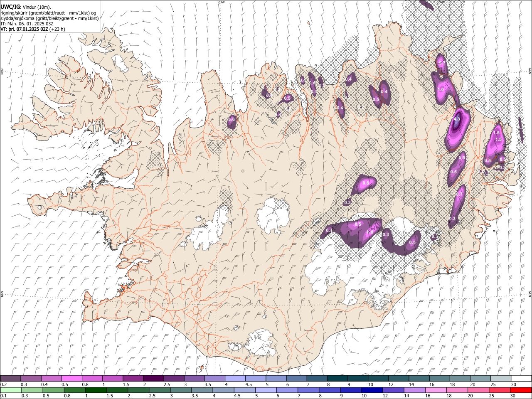This screenshot has height=399, width=532.
Task: Pick upper legend swatch between 1.5 and 2
Action: click(x=133, y=378)
